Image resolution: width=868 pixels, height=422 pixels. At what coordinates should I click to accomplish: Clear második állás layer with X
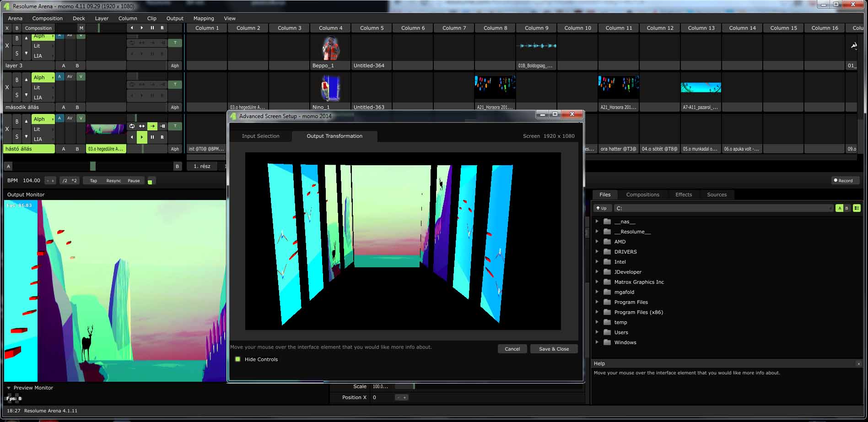pos(7,87)
